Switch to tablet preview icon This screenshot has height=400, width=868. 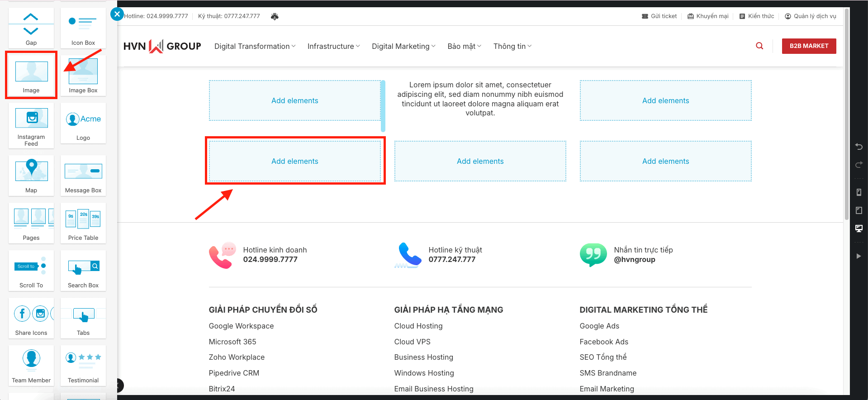tap(859, 210)
